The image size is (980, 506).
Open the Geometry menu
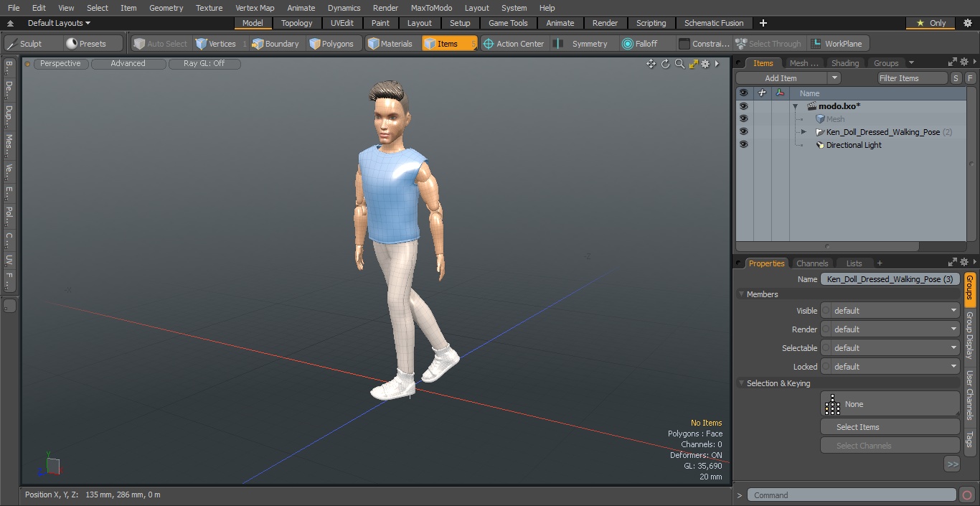pos(166,8)
